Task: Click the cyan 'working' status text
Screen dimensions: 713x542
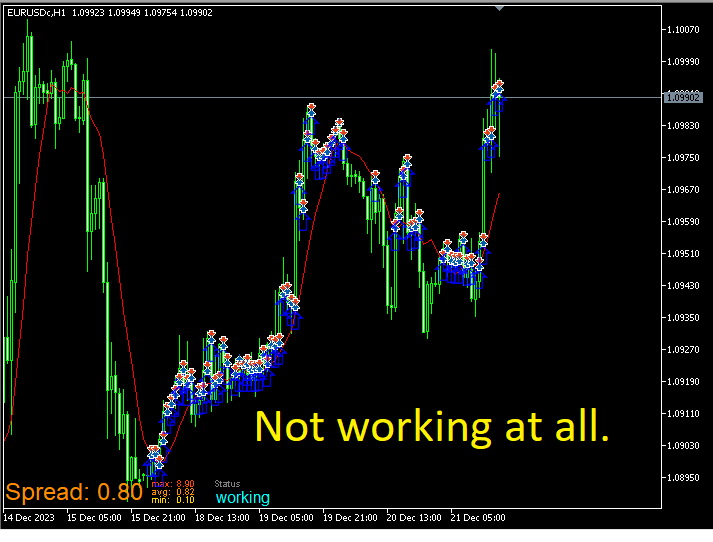Action: point(243,497)
